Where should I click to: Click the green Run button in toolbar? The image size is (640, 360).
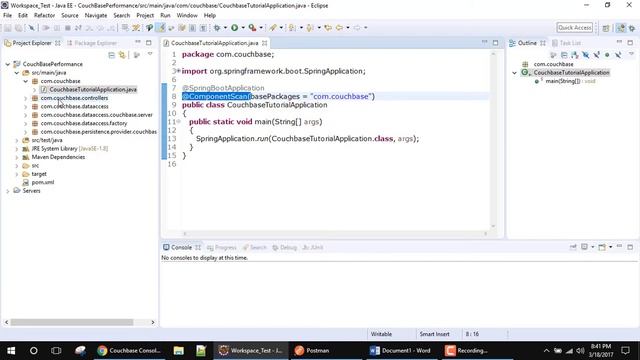point(234,28)
